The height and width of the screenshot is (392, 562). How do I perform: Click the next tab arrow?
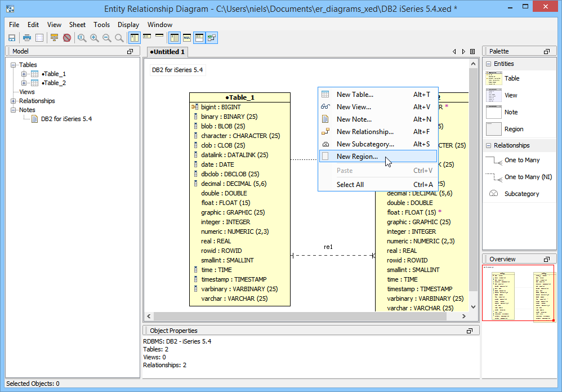463,52
